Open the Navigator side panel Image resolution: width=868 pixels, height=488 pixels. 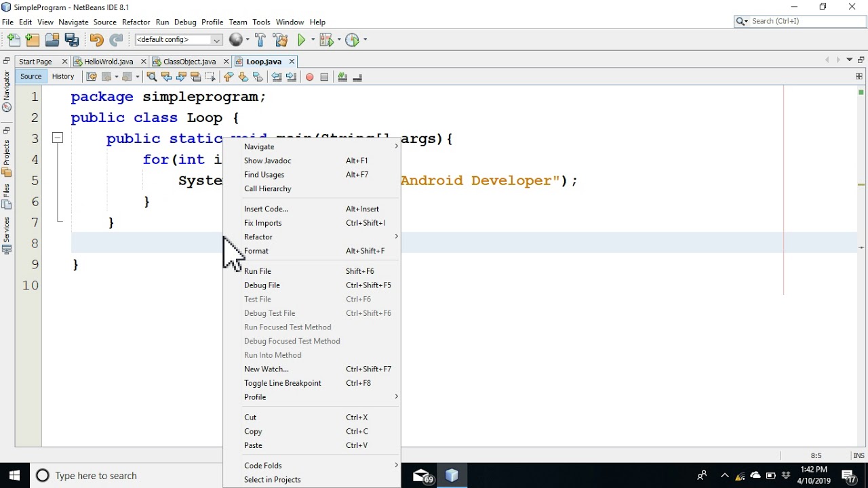click(x=7, y=90)
